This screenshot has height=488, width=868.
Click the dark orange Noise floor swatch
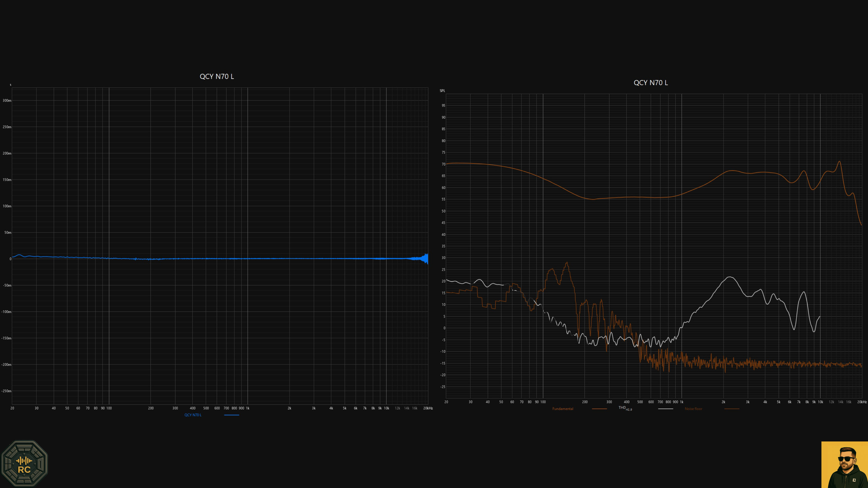(731, 409)
